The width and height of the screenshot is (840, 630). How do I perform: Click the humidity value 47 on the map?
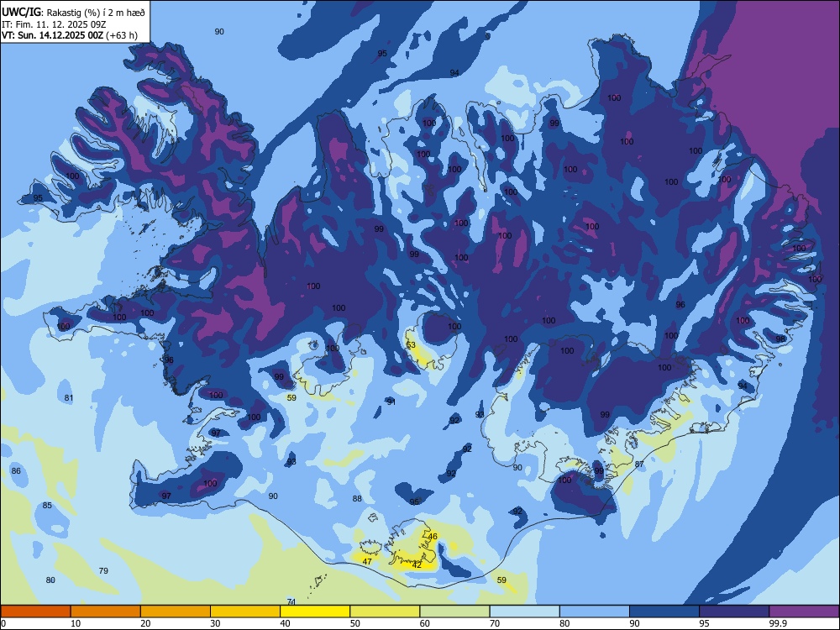pos(367,561)
